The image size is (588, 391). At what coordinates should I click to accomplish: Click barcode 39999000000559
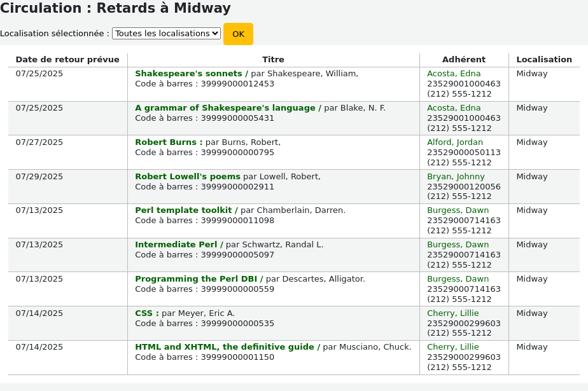pyautogui.click(x=237, y=289)
